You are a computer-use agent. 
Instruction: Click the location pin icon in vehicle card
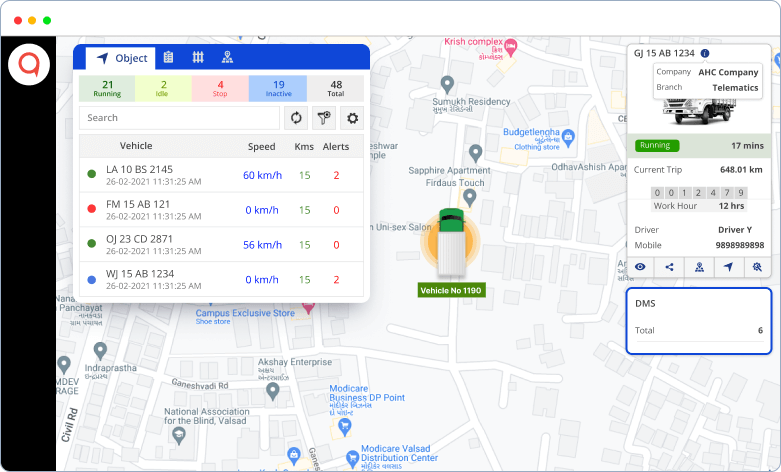pyautogui.click(x=699, y=267)
